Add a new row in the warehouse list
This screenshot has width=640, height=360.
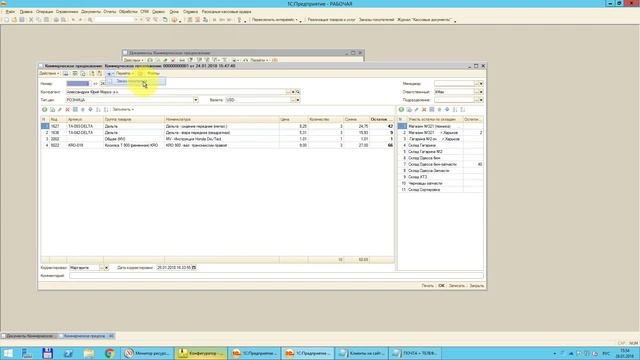tap(401, 109)
